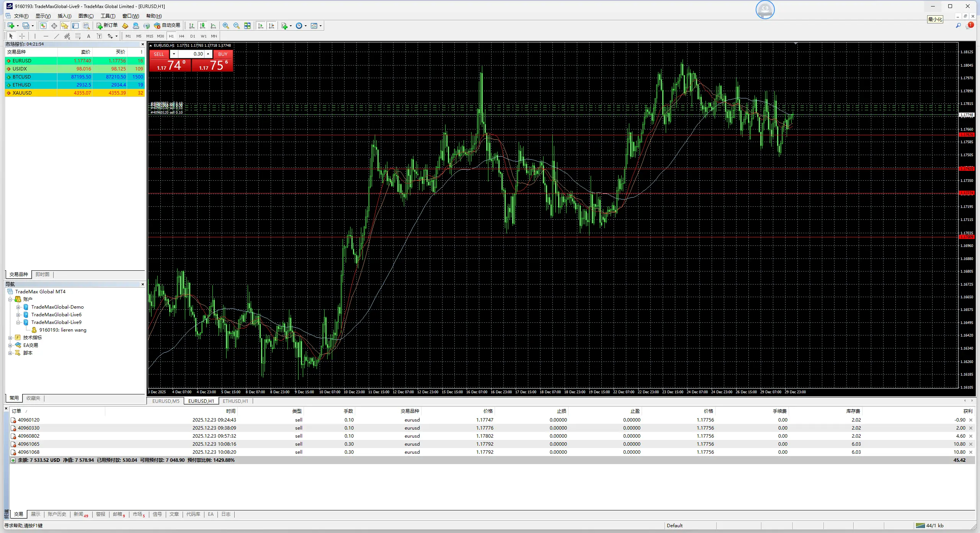Select the Crosshair cursor tool
This screenshot has width=980, height=533.
[x=22, y=36]
